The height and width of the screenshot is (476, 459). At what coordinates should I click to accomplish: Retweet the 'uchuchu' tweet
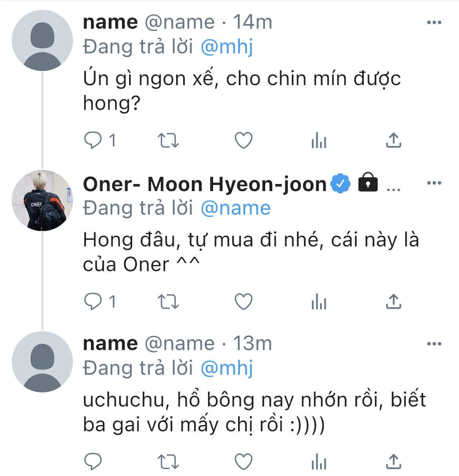click(x=168, y=462)
